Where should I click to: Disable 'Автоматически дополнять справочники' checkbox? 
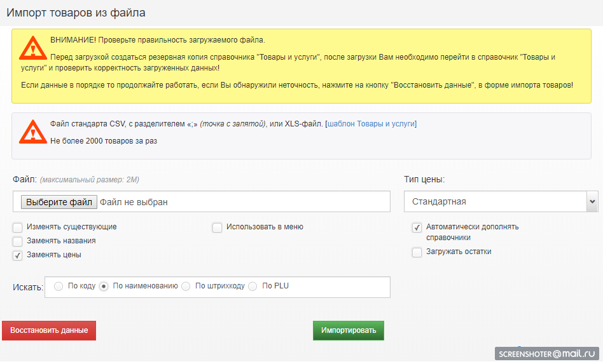[x=417, y=227]
